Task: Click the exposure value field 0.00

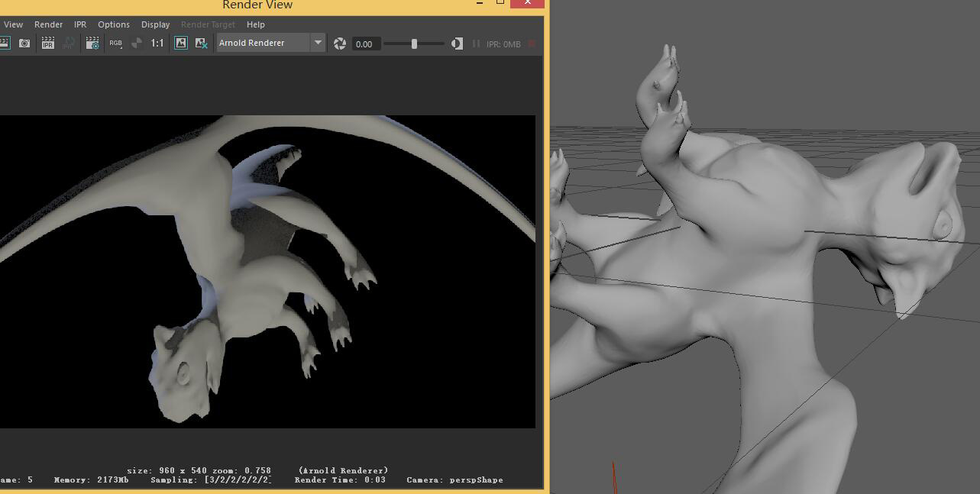Action: [x=366, y=44]
